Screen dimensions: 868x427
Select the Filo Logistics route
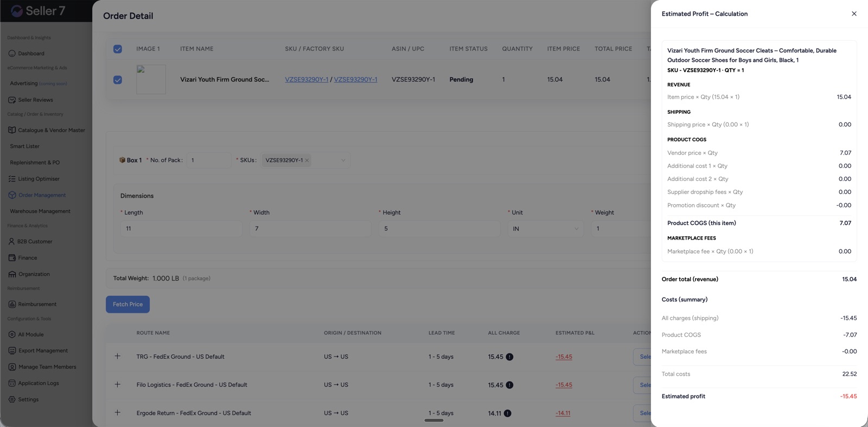[642, 385]
